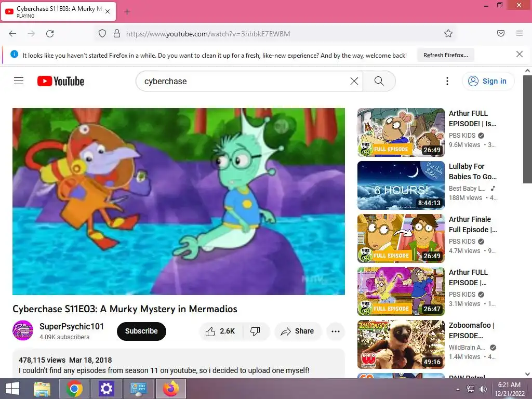Select Firefox in the taskbar
This screenshot has width=532, height=399.
(170, 389)
